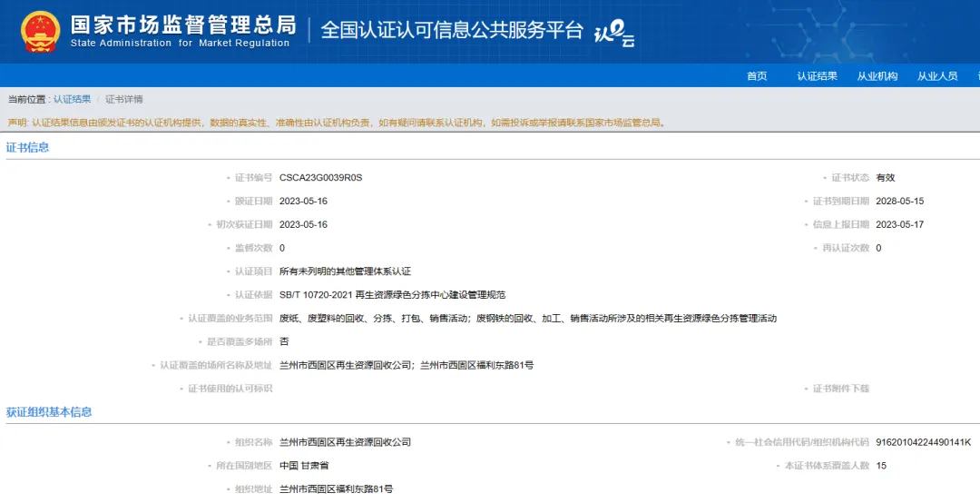Click the 国家市场监督管理总局 header title

(182, 25)
